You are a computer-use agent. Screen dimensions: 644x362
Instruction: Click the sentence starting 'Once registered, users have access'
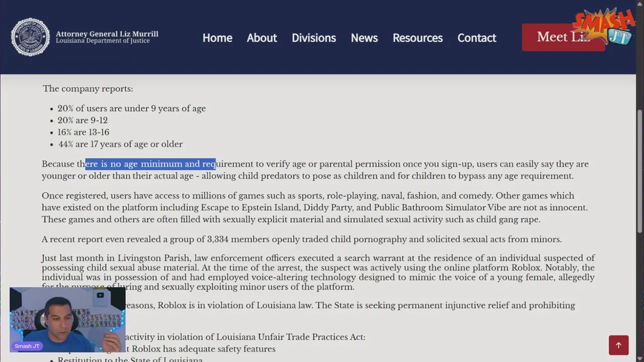(315, 208)
